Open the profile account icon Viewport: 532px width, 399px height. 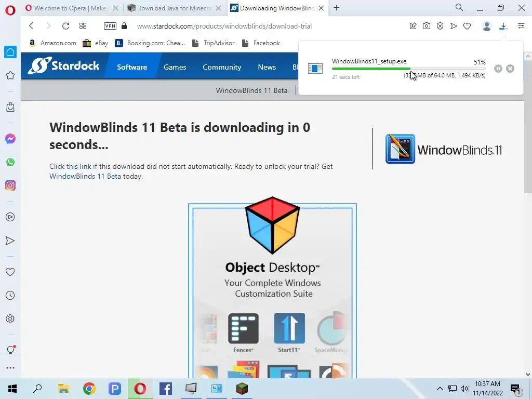(x=486, y=26)
